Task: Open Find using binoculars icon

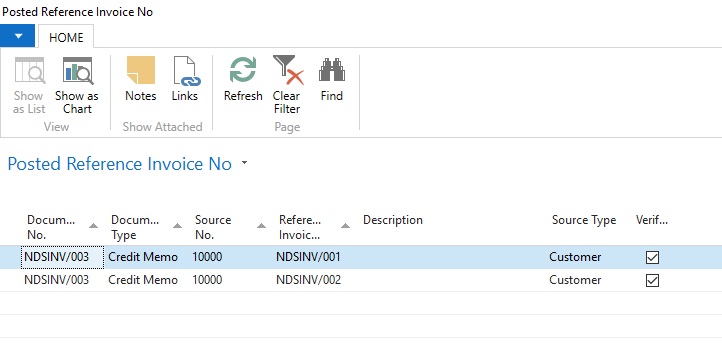Action: coord(332,70)
